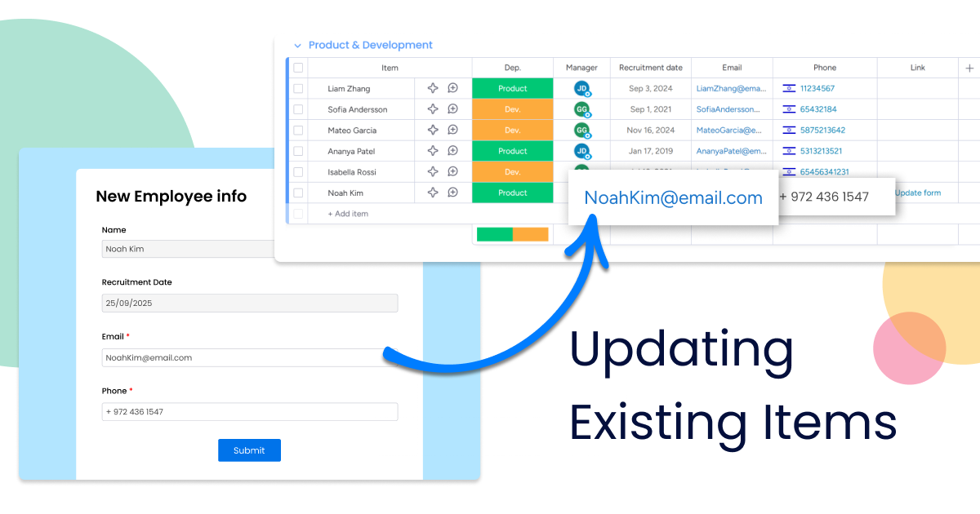Viewport: 980px width, 514px height.
Task: Tick the checkbox beside Noah Kim
Action: coord(297,192)
